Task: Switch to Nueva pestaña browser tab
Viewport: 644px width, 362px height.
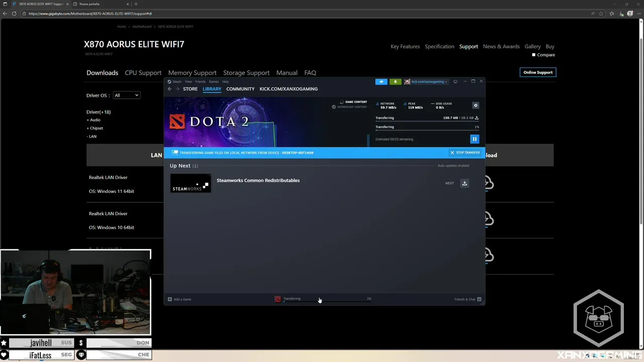Action: click(102, 4)
